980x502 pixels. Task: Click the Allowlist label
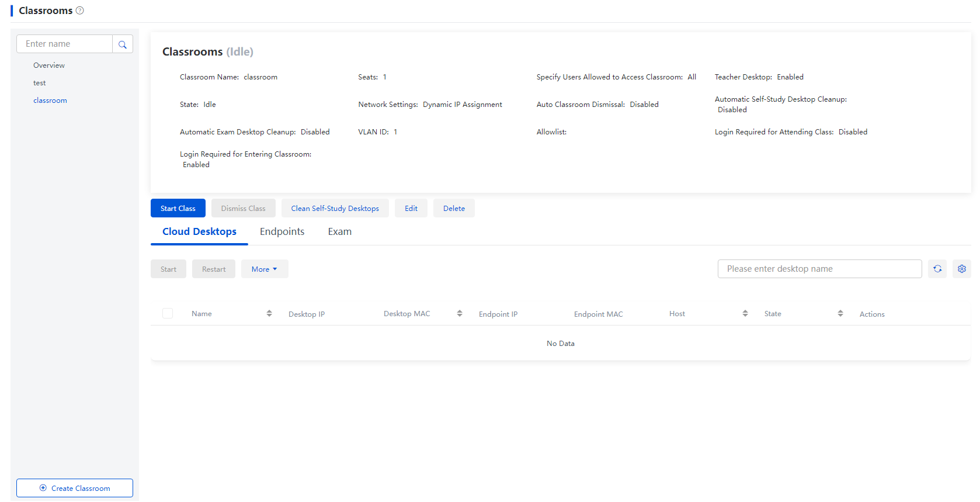(x=552, y=132)
